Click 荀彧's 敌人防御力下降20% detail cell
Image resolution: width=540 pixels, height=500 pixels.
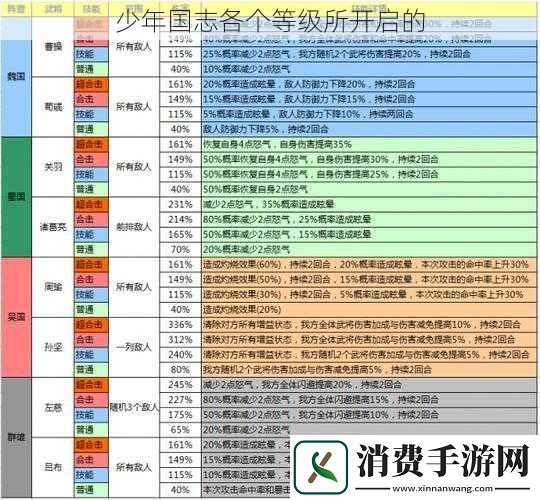[369, 84]
